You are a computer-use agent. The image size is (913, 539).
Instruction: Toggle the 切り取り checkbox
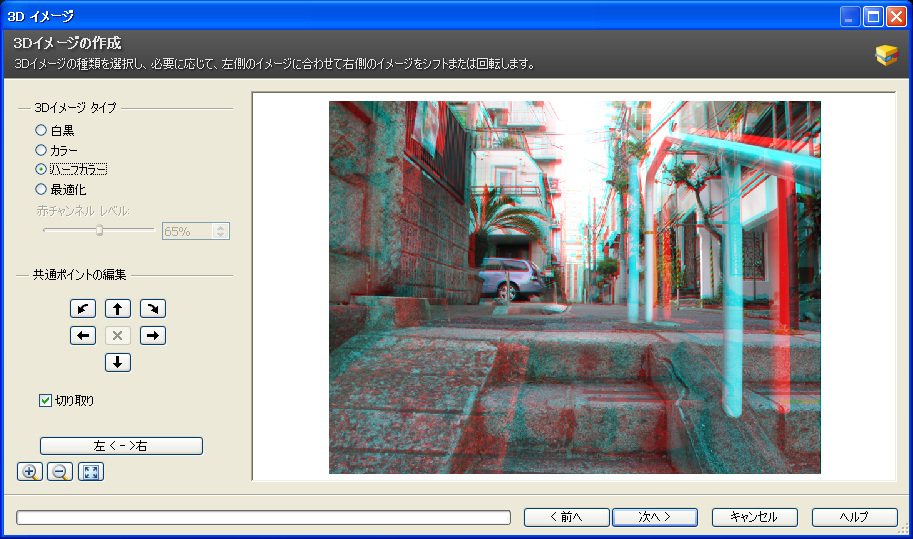click(45, 400)
